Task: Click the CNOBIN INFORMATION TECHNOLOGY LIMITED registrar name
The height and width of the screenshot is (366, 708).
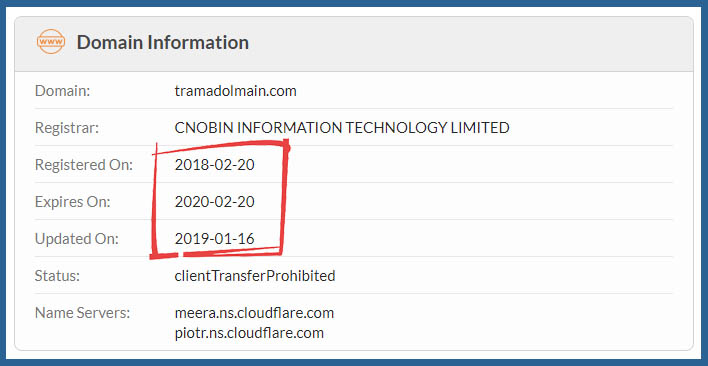Action: pos(342,128)
